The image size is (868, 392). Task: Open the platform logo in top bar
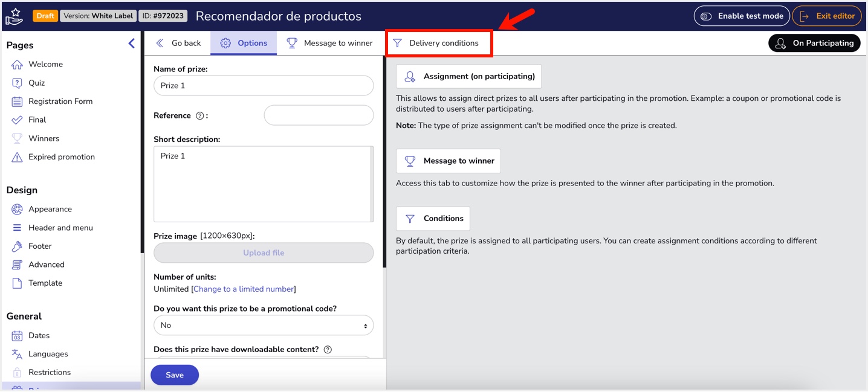click(x=13, y=15)
